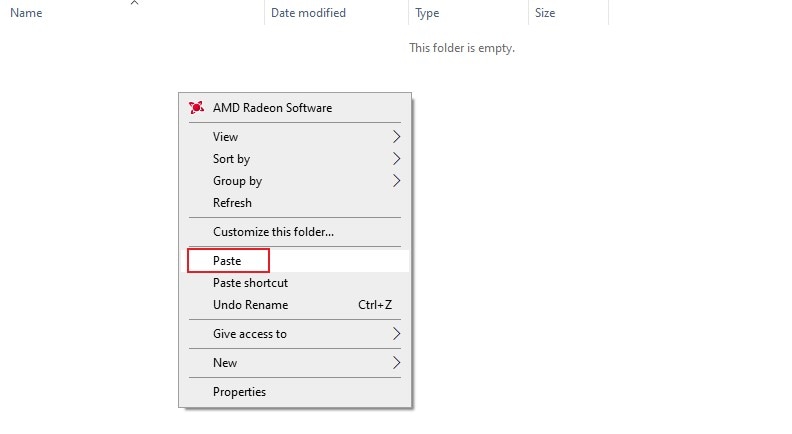The image size is (792, 434).
Task: Expand the View submenu arrow
Action: (x=397, y=136)
